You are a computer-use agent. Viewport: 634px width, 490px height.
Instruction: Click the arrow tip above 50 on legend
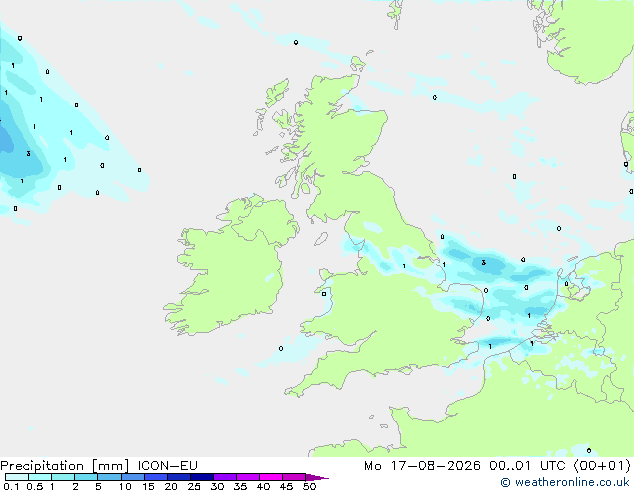point(318,477)
